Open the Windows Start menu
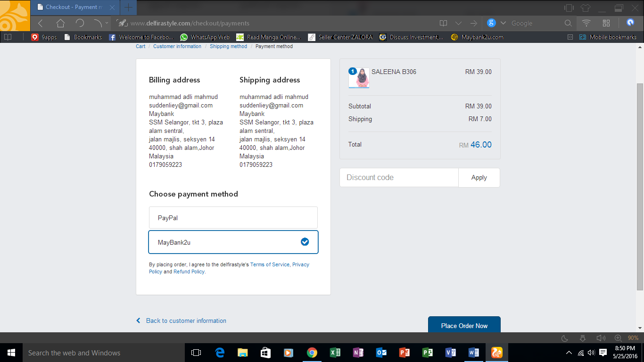This screenshot has height=362, width=644. point(11,353)
